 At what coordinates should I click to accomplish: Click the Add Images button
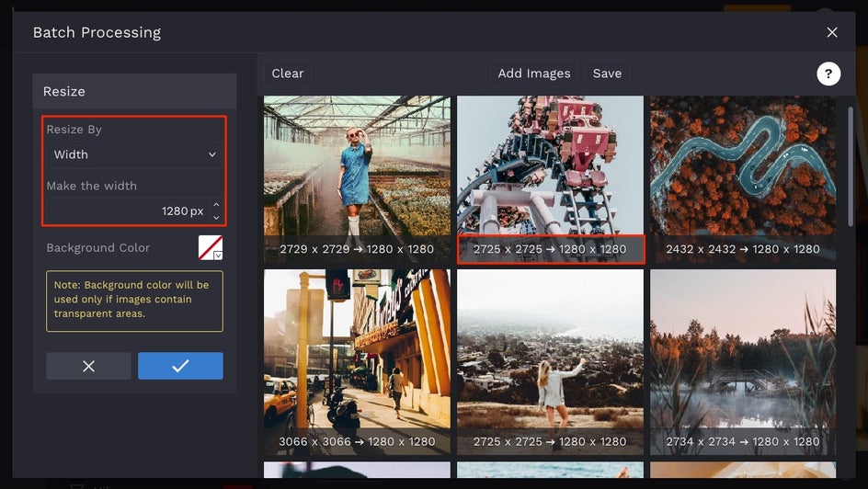tap(533, 74)
